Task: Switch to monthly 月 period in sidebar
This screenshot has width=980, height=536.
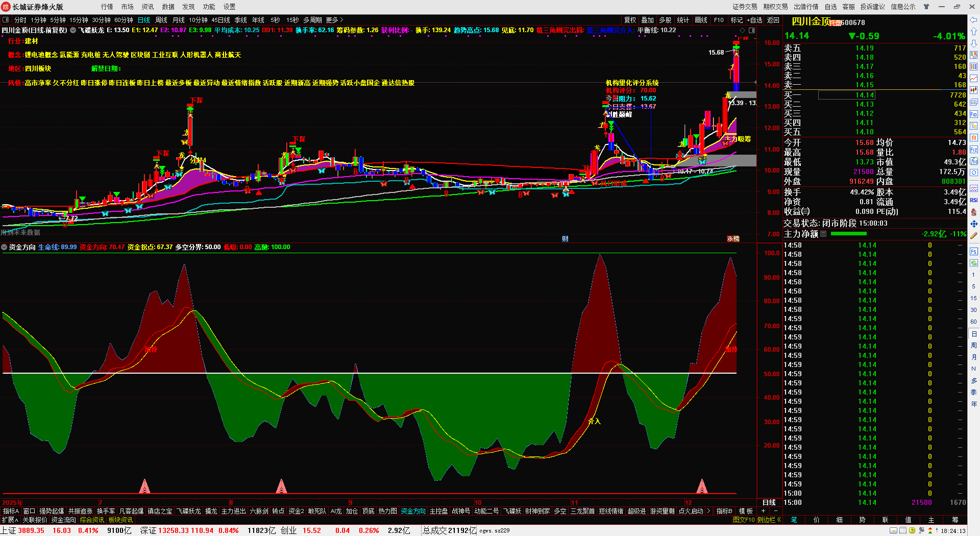Action: [x=973, y=357]
